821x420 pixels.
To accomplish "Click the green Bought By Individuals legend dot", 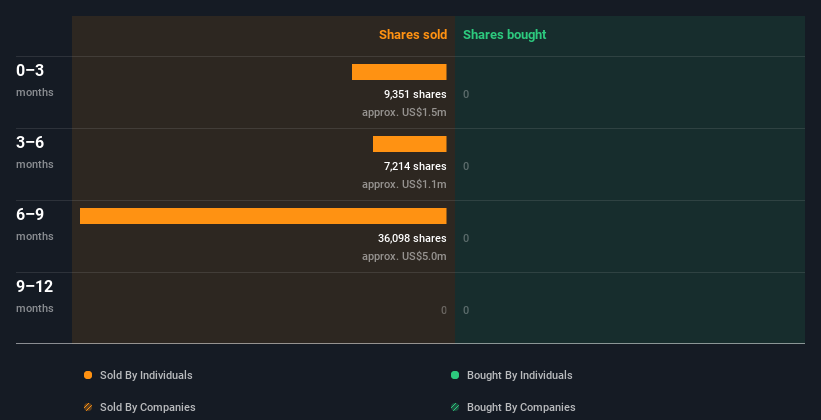I will 455,375.
